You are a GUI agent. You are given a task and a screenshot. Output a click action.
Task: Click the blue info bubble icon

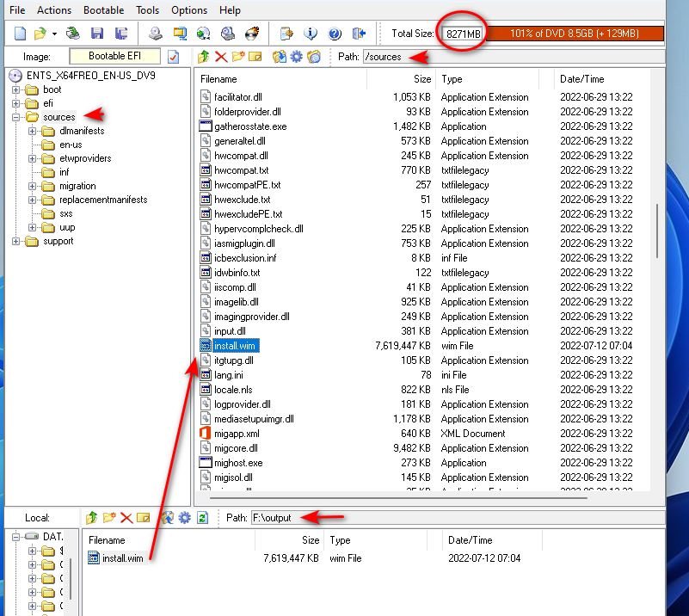[311, 34]
